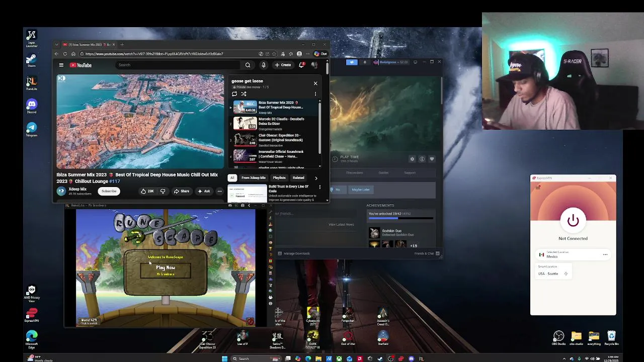Start YouTube voice search via microphone
The image size is (644, 362).
pos(263,65)
